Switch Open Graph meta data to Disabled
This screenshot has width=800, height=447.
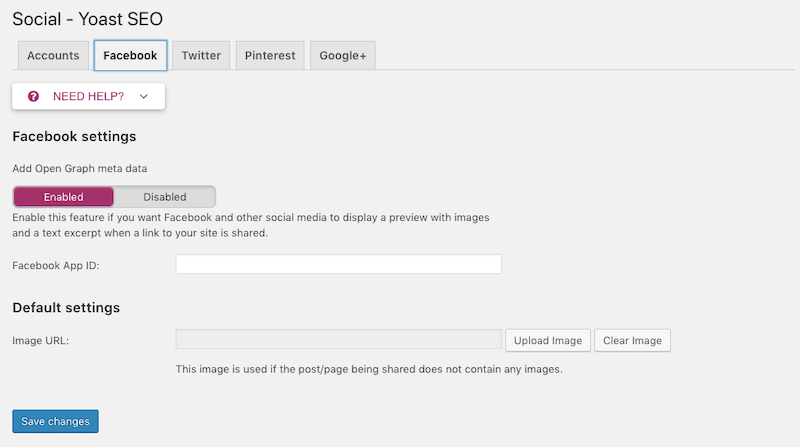pos(164,197)
